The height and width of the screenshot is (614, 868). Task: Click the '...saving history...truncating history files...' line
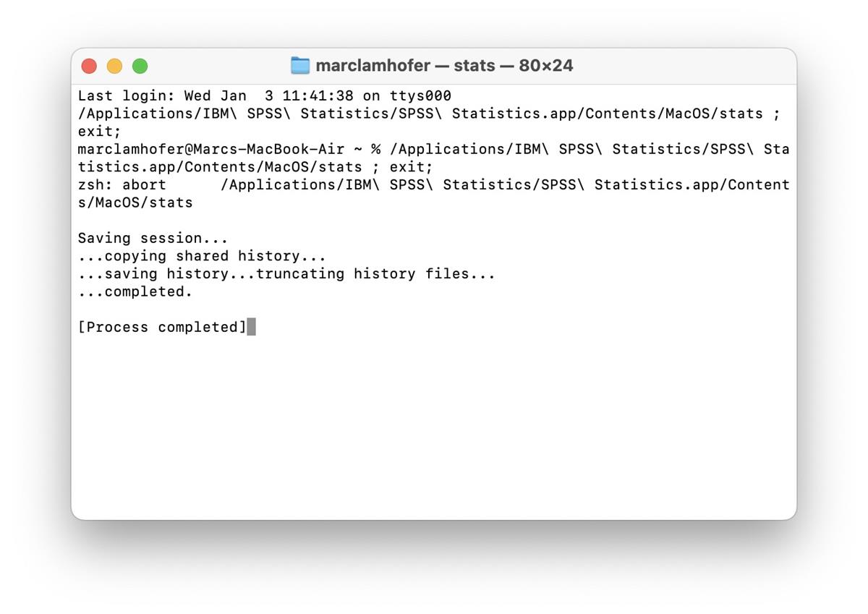pyautogui.click(x=286, y=273)
